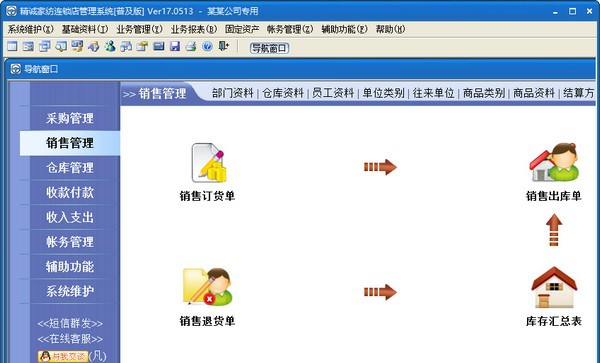Open the 辅助功能(F) menu
The width and height of the screenshot is (600, 363).
pyautogui.click(x=344, y=29)
